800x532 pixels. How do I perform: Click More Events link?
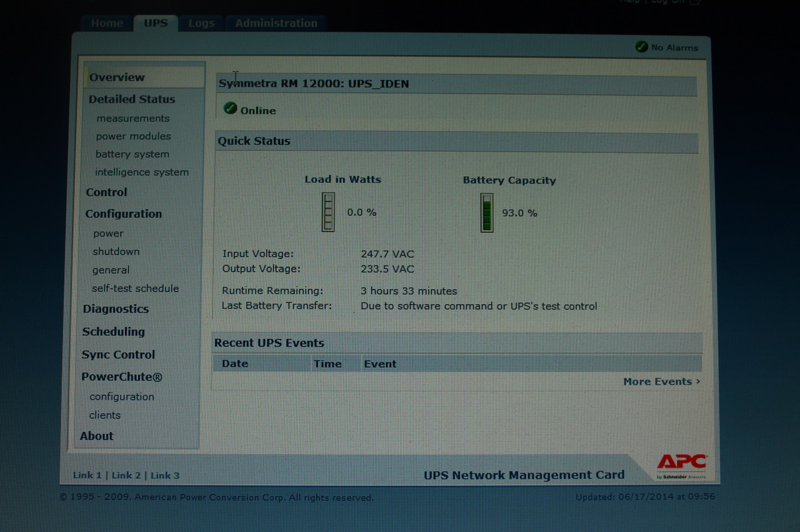click(661, 382)
